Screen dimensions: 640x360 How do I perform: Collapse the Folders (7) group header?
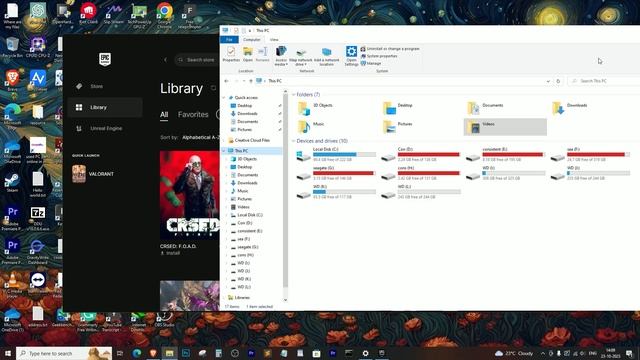pyautogui.click(x=293, y=95)
